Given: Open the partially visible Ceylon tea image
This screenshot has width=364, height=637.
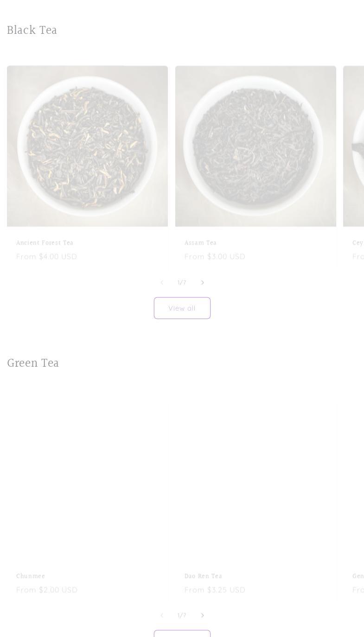Looking at the screenshot, I should point(354,146).
